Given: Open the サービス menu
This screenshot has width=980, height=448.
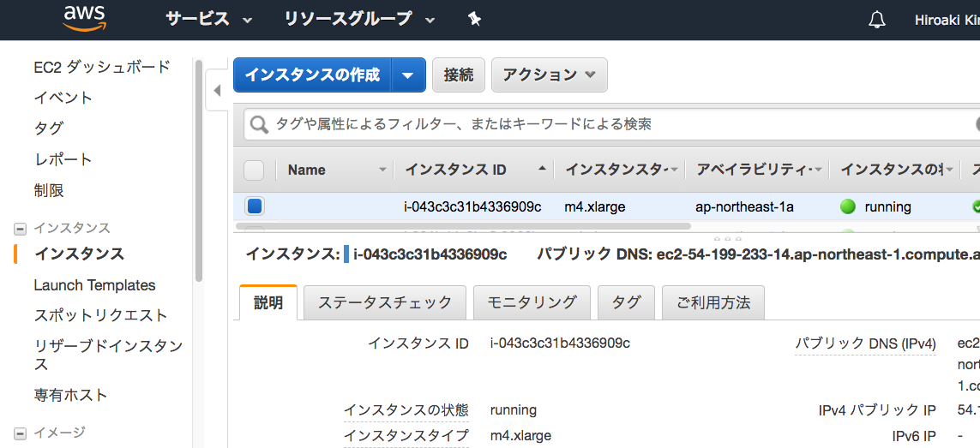Looking at the screenshot, I should coord(208,20).
